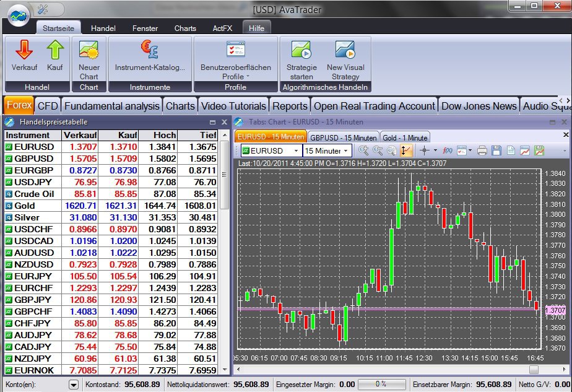Click the green Kauf buy arrow
572x392 pixels.
point(55,50)
